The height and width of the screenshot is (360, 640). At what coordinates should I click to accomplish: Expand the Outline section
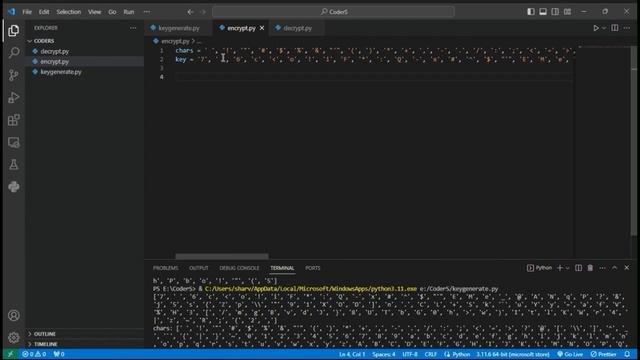(x=44, y=334)
